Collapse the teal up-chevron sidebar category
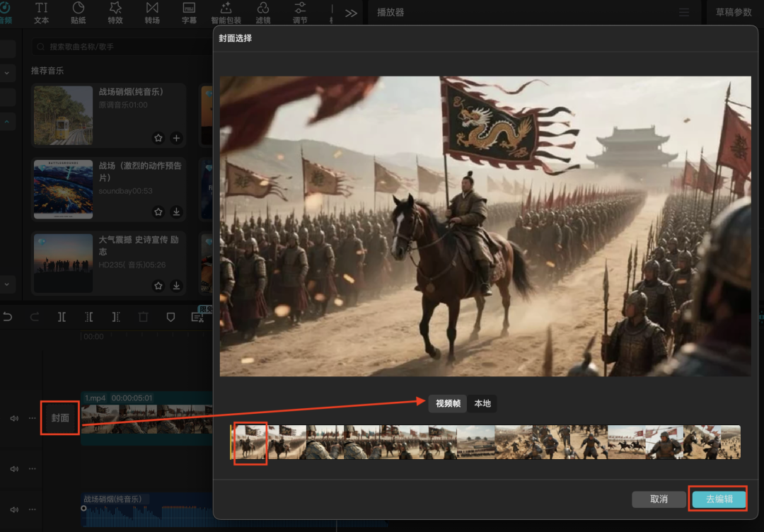The height and width of the screenshot is (532, 764). coord(7,122)
